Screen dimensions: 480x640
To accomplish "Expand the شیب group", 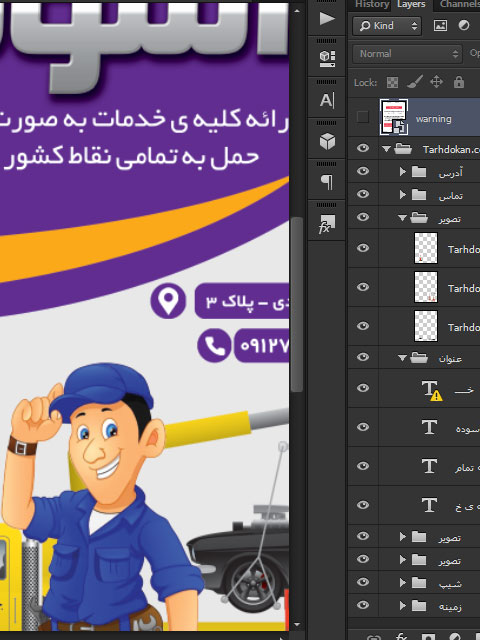I will (x=402, y=582).
